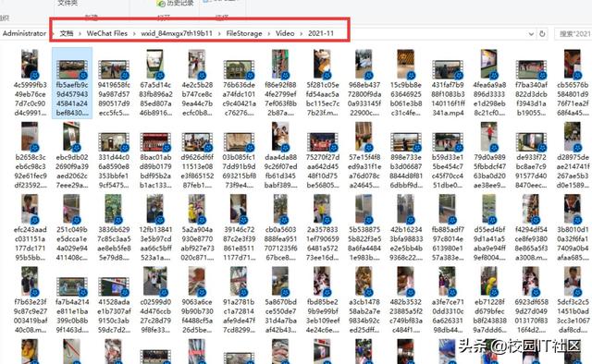Click the refresh icon beside address bar
The height and width of the screenshot is (364, 592).
(x=542, y=33)
